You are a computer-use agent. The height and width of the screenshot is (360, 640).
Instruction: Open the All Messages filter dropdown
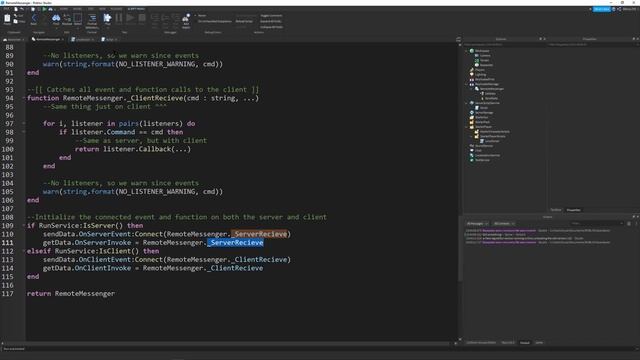[477, 224]
